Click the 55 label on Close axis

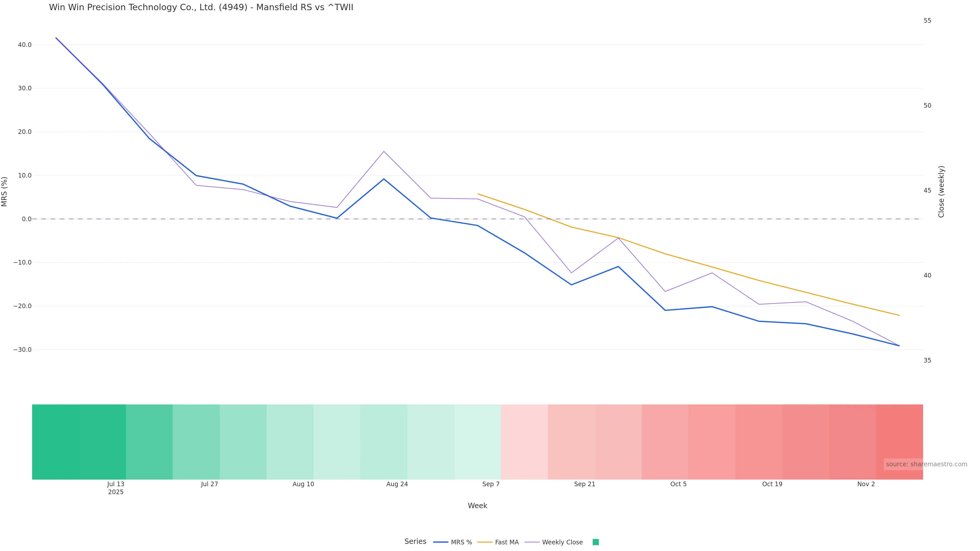pyautogui.click(x=927, y=20)
